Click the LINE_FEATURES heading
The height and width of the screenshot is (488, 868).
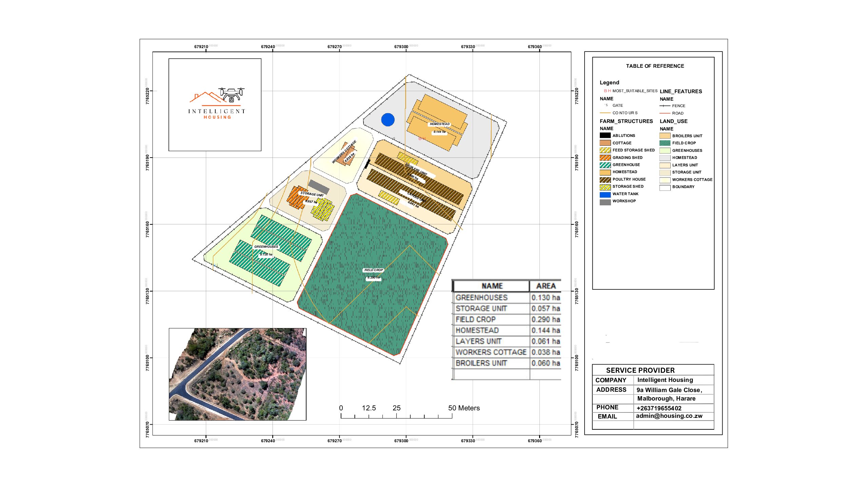(x=680, y=91)
